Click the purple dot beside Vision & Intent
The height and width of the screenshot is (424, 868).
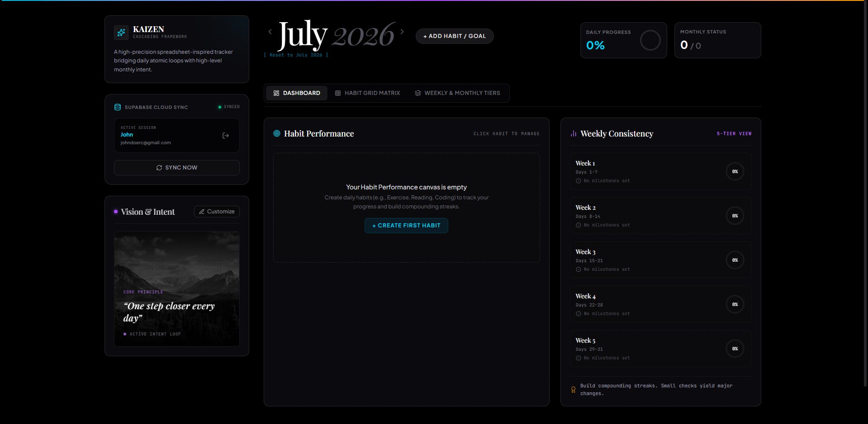click(116, 212)
